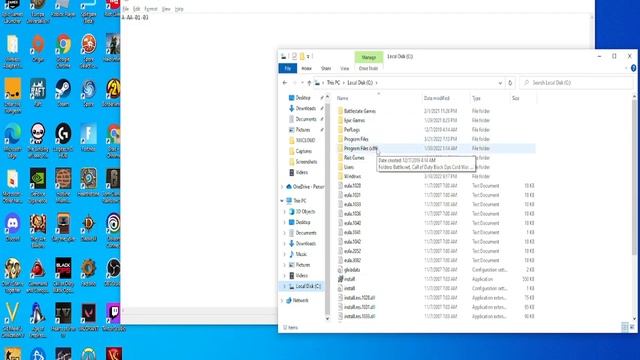Open the Steam desktop shortcut
The width and height of the screenshot is (640, 360).
(x=63, y=92)
